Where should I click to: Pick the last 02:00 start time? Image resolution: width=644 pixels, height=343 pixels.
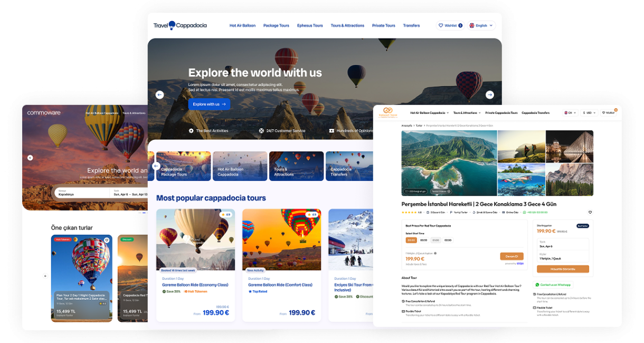448,240
